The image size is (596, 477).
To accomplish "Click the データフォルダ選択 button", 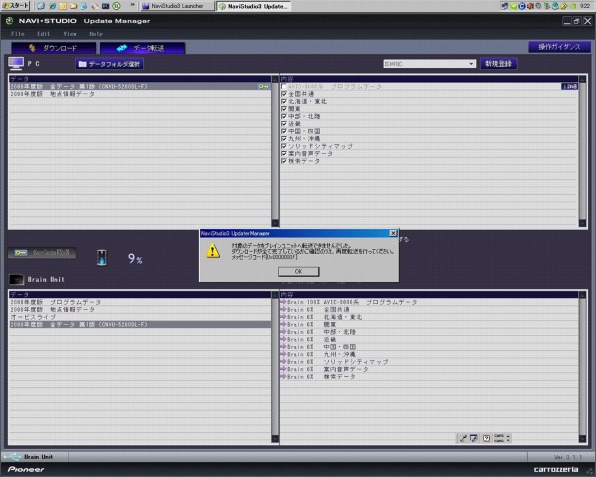I will (x=109, y=64).
